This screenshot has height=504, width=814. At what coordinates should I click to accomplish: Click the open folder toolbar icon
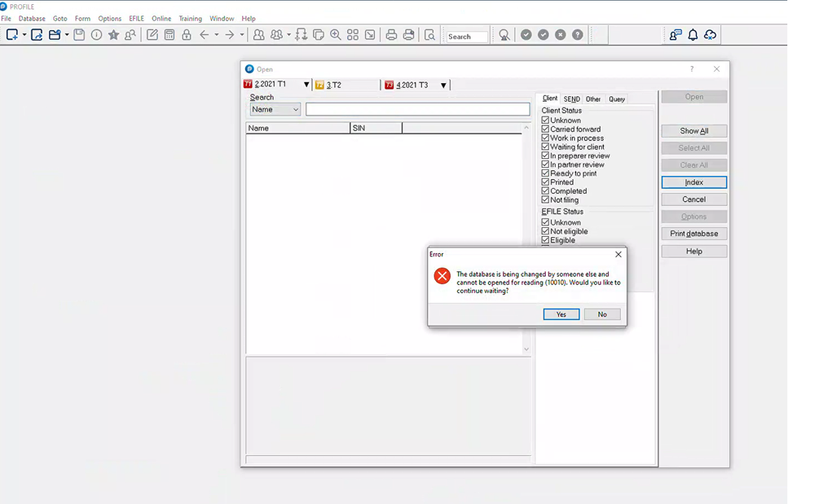(x=55, y=35)
